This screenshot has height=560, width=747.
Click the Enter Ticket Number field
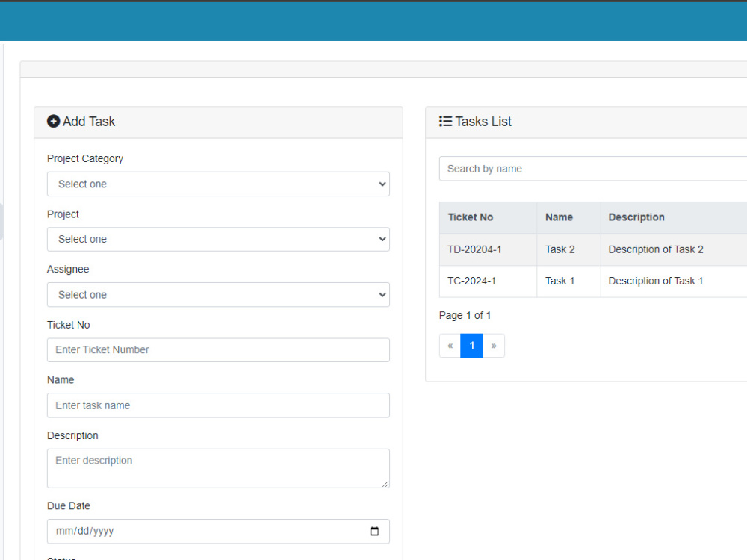tap(218, 349)
